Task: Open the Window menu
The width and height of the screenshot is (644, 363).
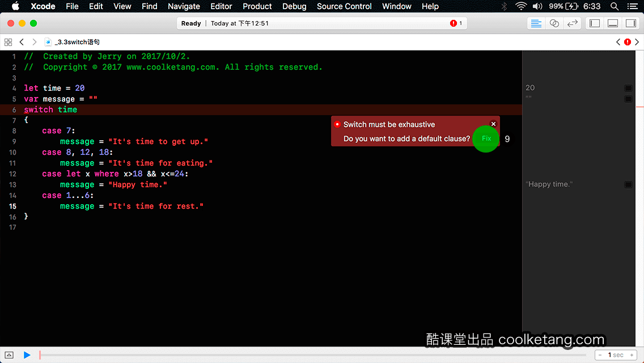Action: point(396,6)
